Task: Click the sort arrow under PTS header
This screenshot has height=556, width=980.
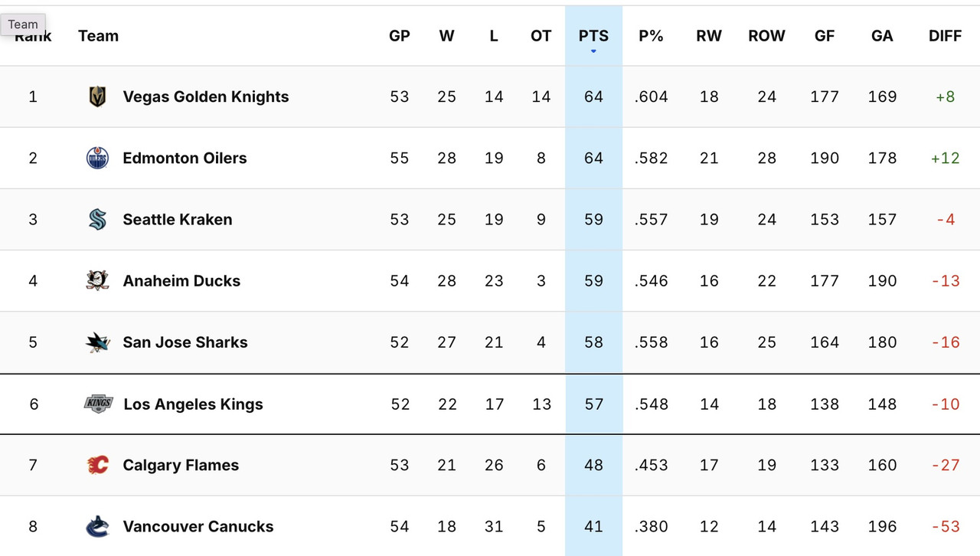Action: [x=593, y=49]
